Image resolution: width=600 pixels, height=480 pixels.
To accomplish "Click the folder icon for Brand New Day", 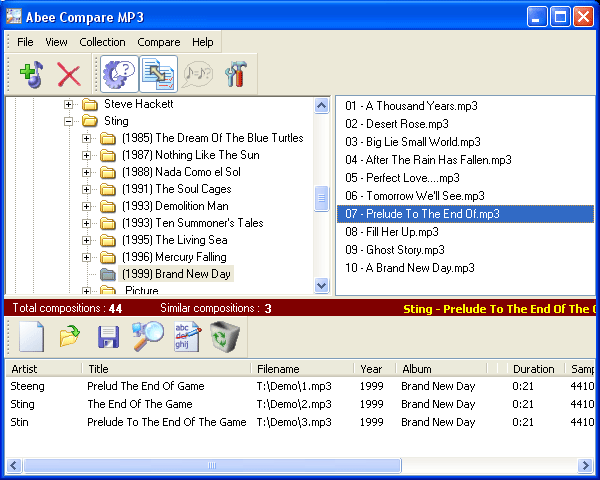I will [108, 274].
